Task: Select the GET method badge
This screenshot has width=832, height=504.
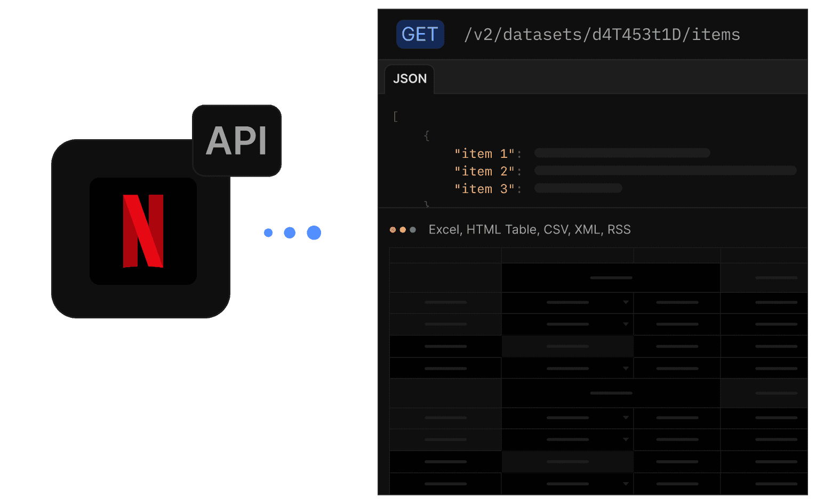Action: [x=420, y=34]
